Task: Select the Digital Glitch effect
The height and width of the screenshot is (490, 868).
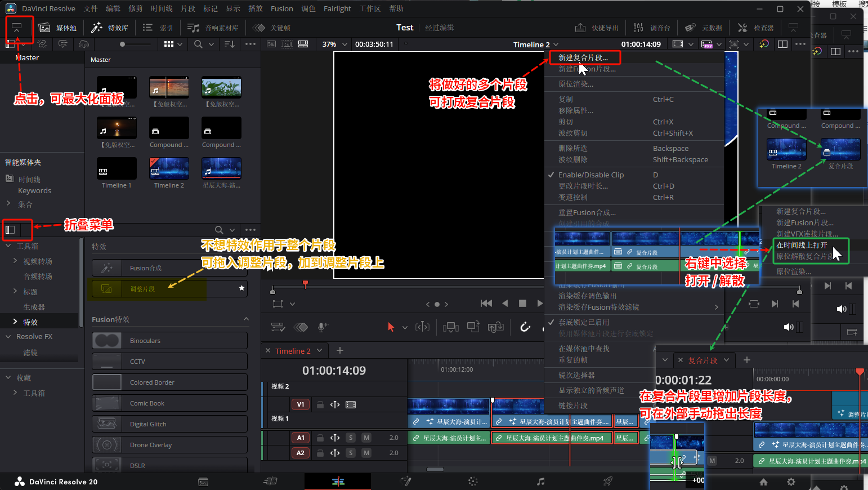Action: click(x=169, y=424)
